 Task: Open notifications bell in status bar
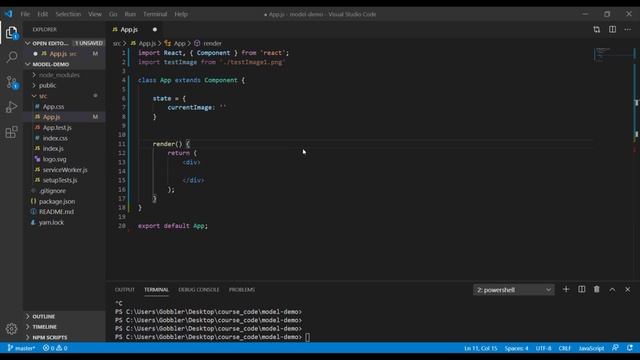630,348
